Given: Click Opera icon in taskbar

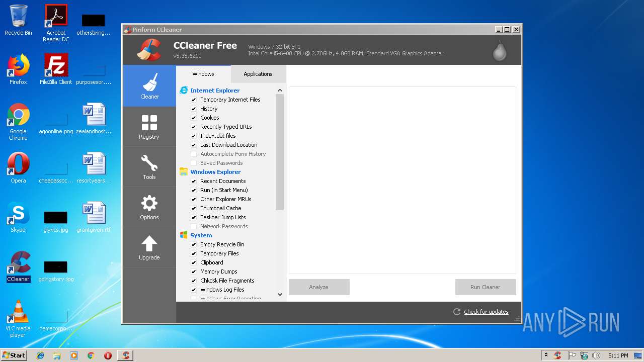Looking at the screenshot, I should click(108, 355).
